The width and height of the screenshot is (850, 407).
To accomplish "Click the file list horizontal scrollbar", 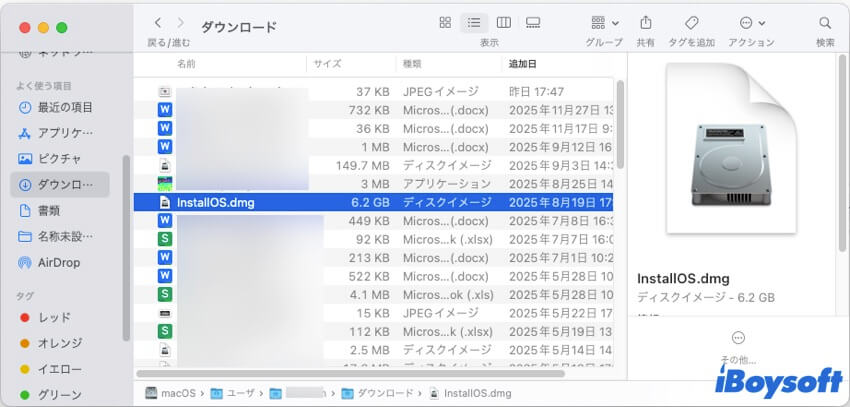I will coord(350,373).
